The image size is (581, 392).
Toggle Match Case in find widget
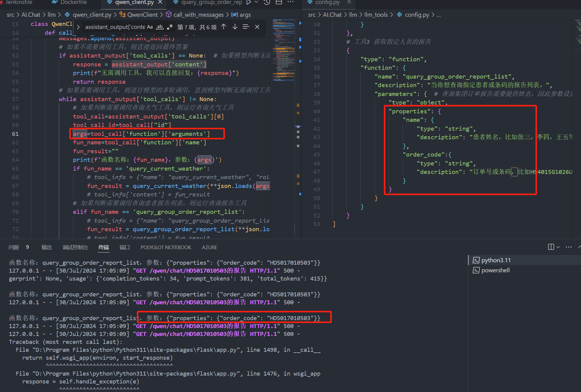coord(150,27)
